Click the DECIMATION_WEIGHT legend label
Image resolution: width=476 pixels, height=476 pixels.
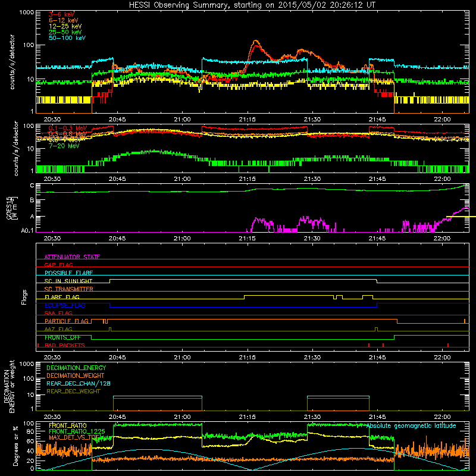tap(76, 375)
